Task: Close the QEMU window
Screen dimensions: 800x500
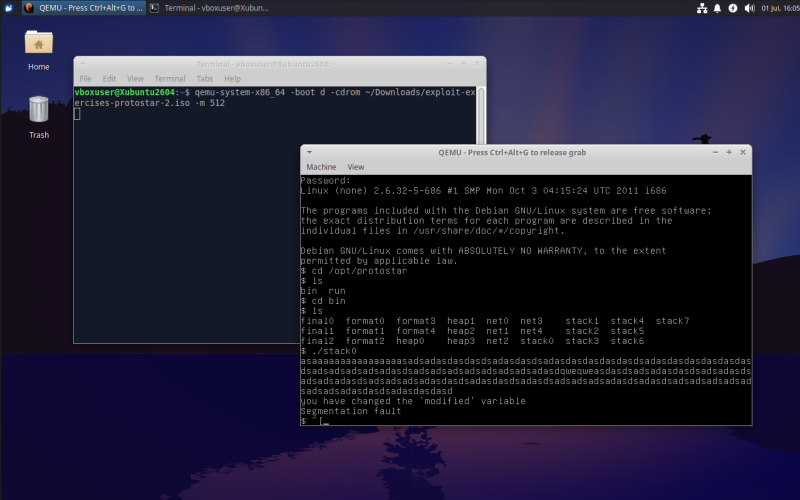Action: pyautogui.click(x=743, y=152)
